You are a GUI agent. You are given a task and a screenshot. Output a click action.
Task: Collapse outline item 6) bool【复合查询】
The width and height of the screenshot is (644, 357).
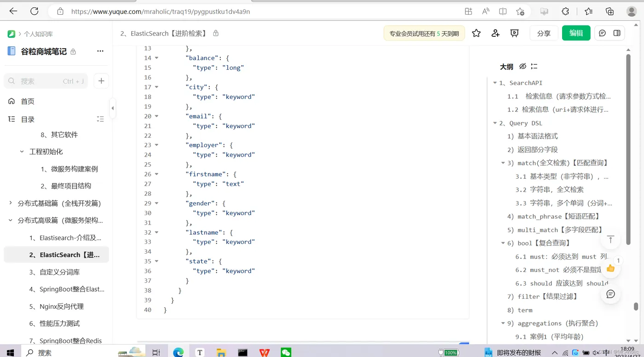pyautogui.click(x=503, y=243)
